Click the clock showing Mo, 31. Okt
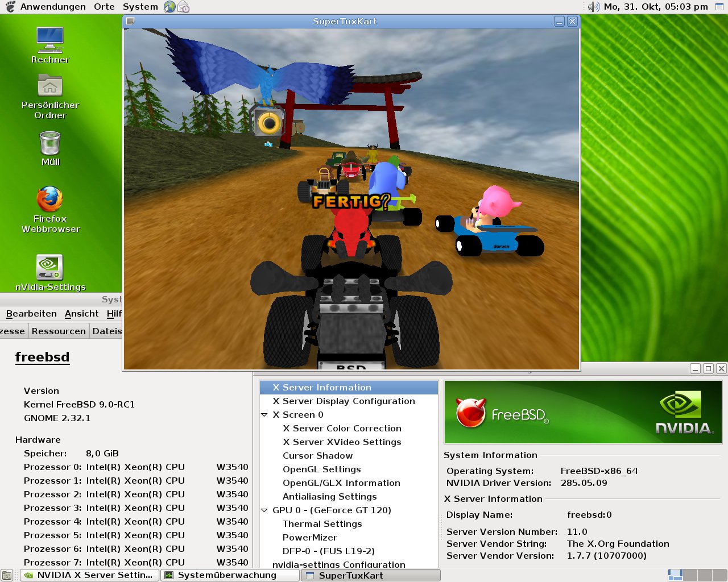The image size is (728, 582). point(656,7)
